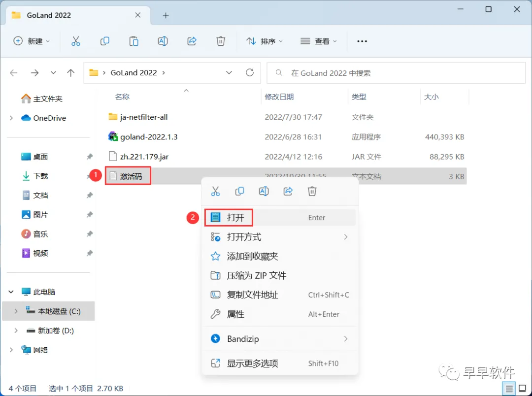Select 添加到收藏夹 menu entry

click(280, 256)
